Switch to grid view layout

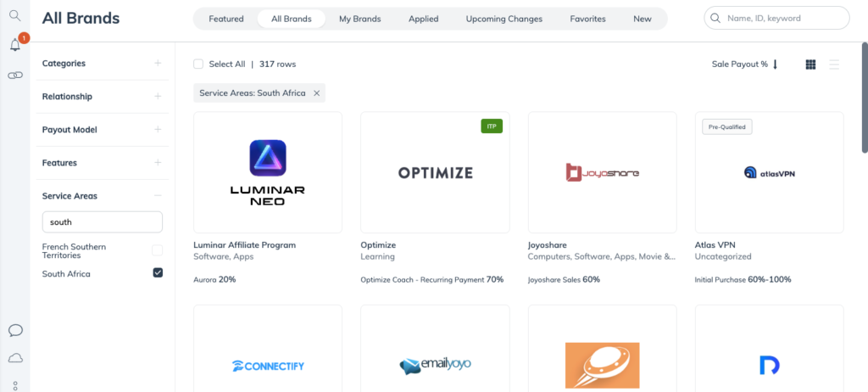click(x=810, y=64)
